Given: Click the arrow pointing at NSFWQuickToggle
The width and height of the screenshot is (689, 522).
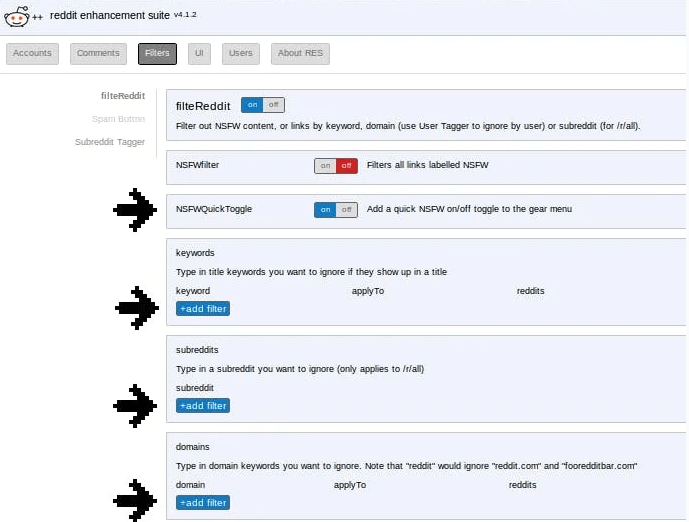Looking at the screenshot, I should tap(133, 210).
